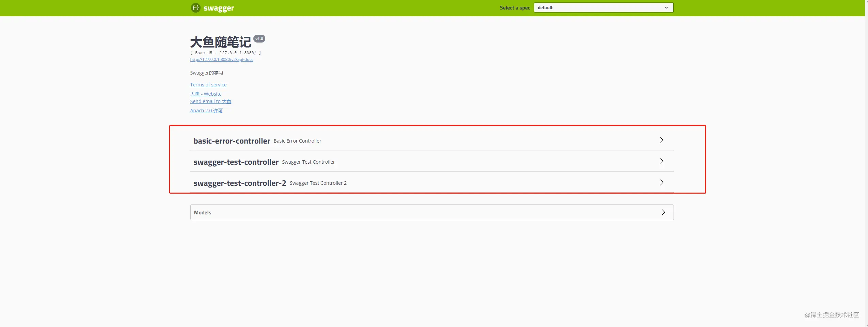Click the Swagger的学习 description text
Screen dimensions: 868x327
pyautogui.click(x=207, y=73)
